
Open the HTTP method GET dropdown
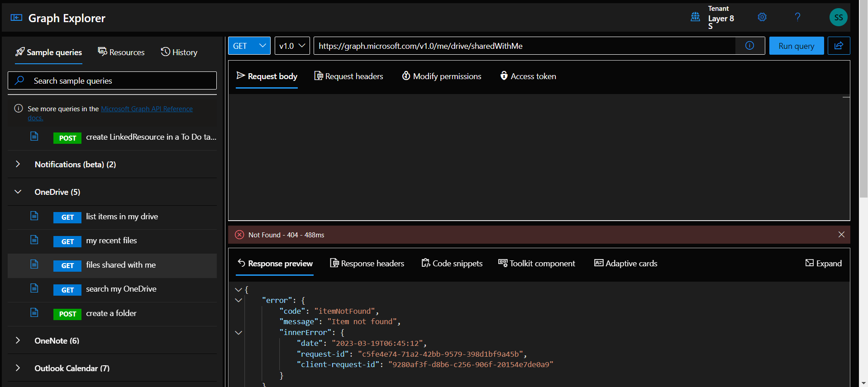tap(249, 46)
